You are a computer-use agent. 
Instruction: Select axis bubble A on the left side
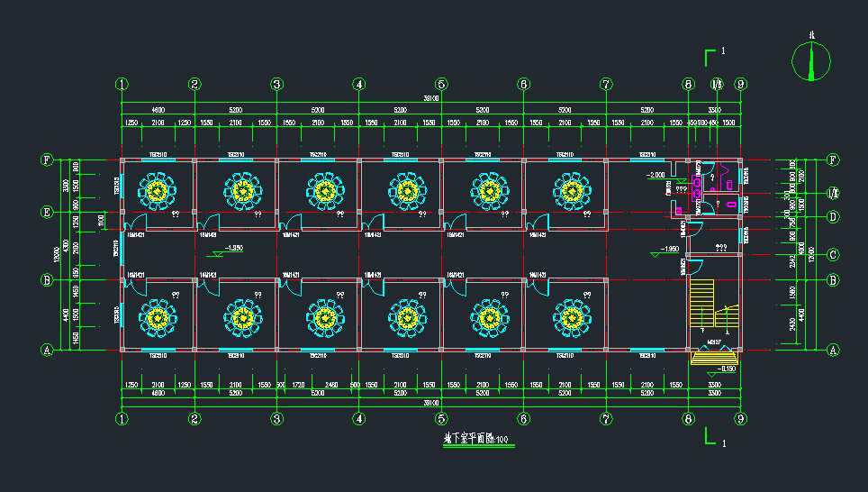tap(47, 350)
